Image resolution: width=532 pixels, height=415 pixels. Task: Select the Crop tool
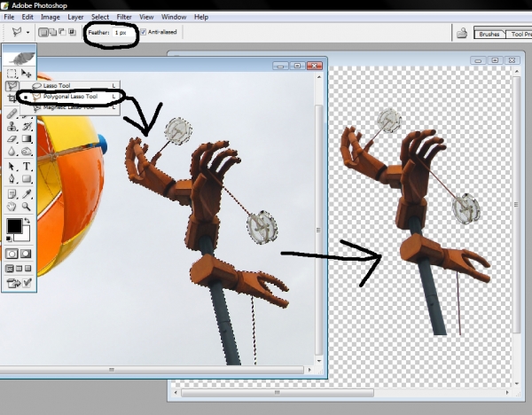click(x=12, y=98)
